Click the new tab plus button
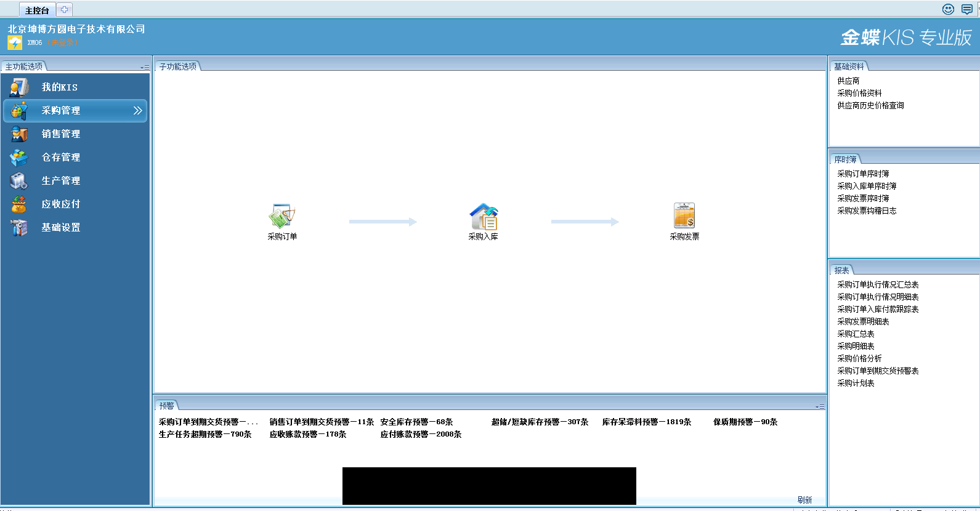980x511 pixels. click(65, 10)
